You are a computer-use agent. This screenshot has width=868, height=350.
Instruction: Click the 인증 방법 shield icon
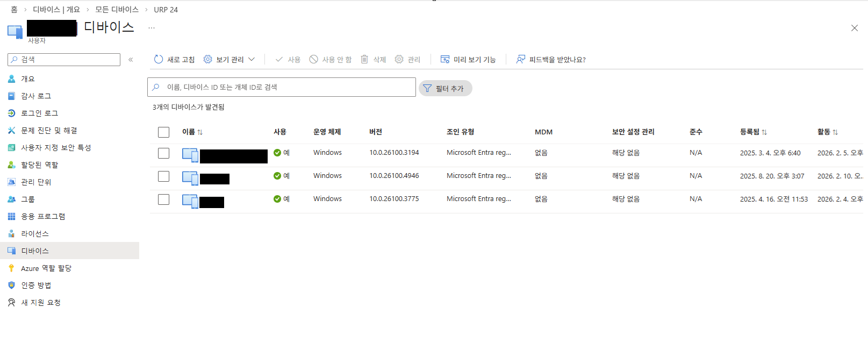11,285
